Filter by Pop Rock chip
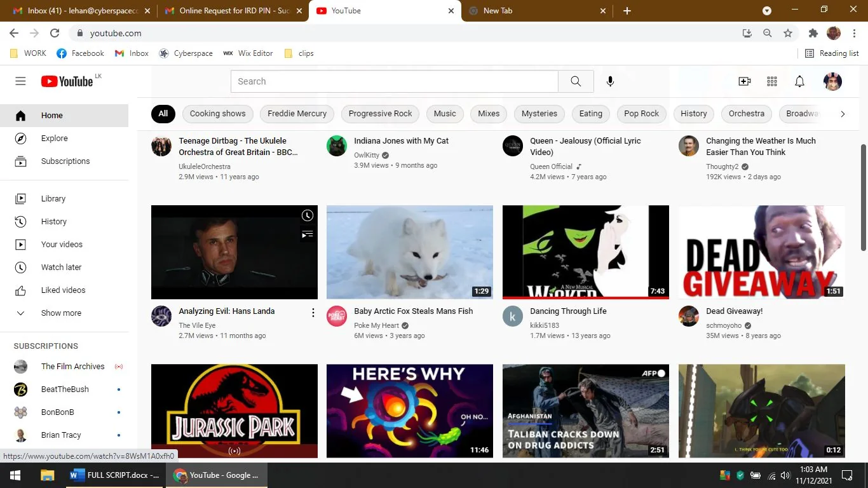 tap(642, 114)
